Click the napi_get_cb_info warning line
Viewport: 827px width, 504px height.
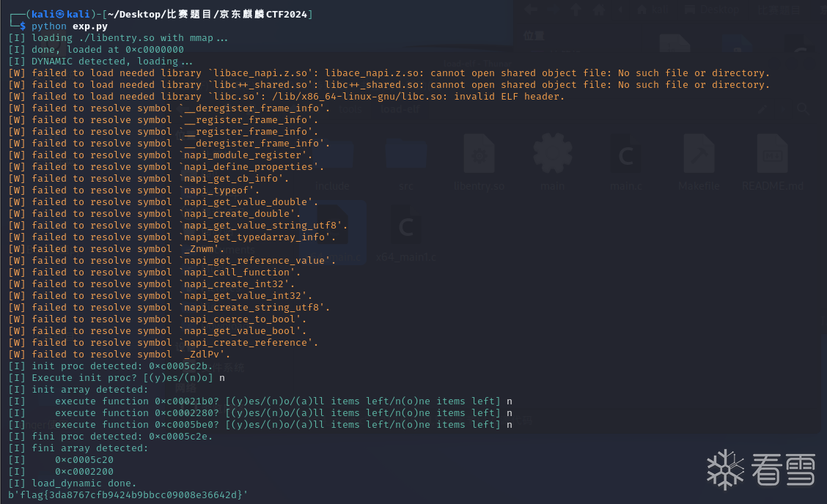149,178
